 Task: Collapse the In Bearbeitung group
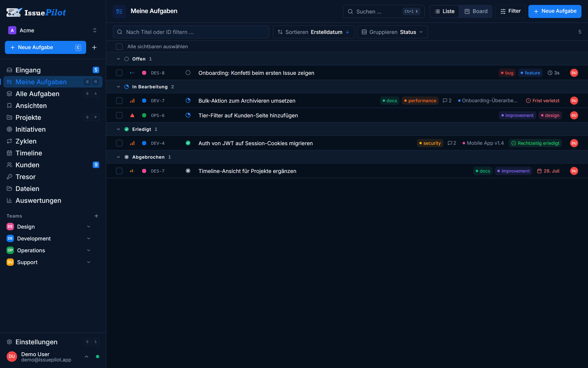118,87
